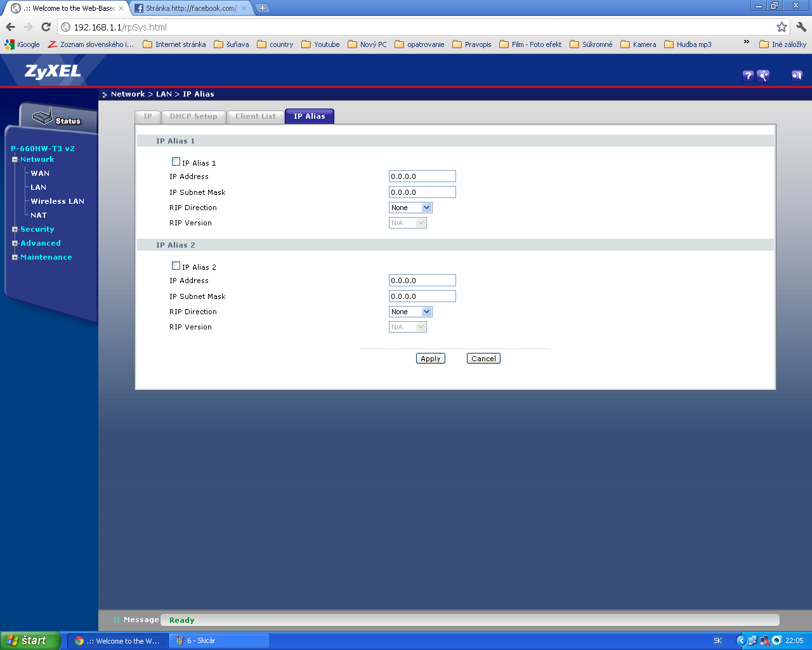
Task: Open the Nový PC bookmarks folder
Action: click(367, 44)
